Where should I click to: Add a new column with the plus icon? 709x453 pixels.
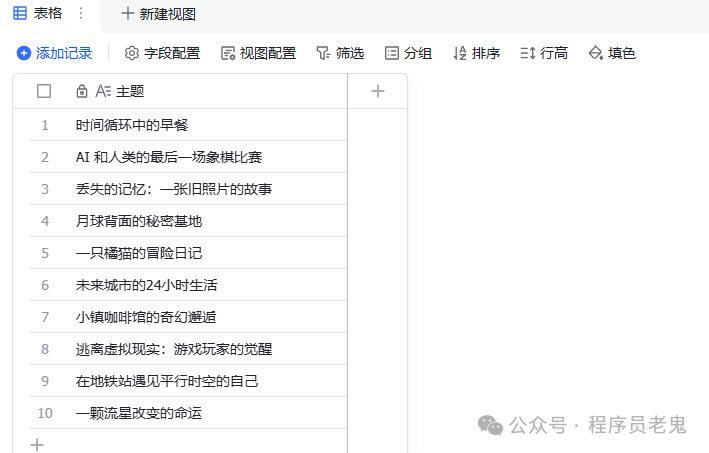point(378,91)
